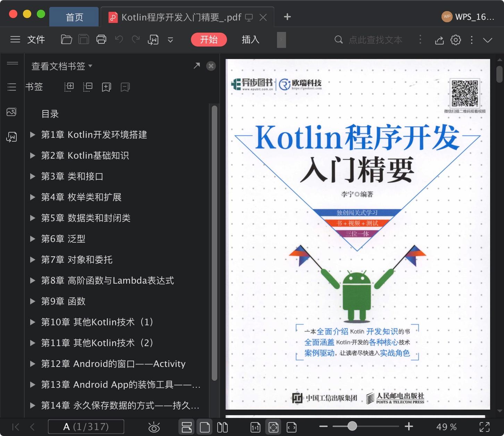Open bookmark 第12章 Android的窗口——Activity
Screen dimensions: 504x436
(x=113, y=364)
